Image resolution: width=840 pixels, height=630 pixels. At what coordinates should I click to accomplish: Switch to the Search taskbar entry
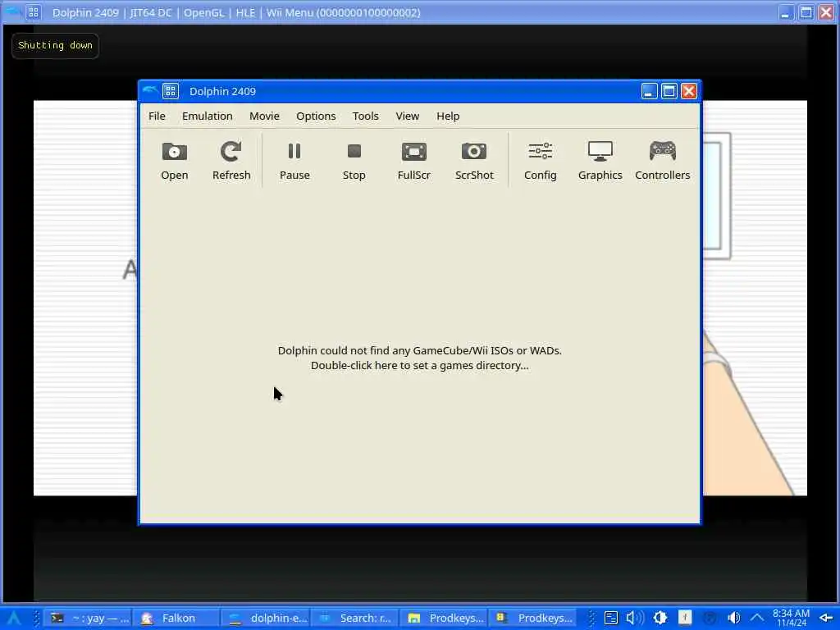coord(354,619)
